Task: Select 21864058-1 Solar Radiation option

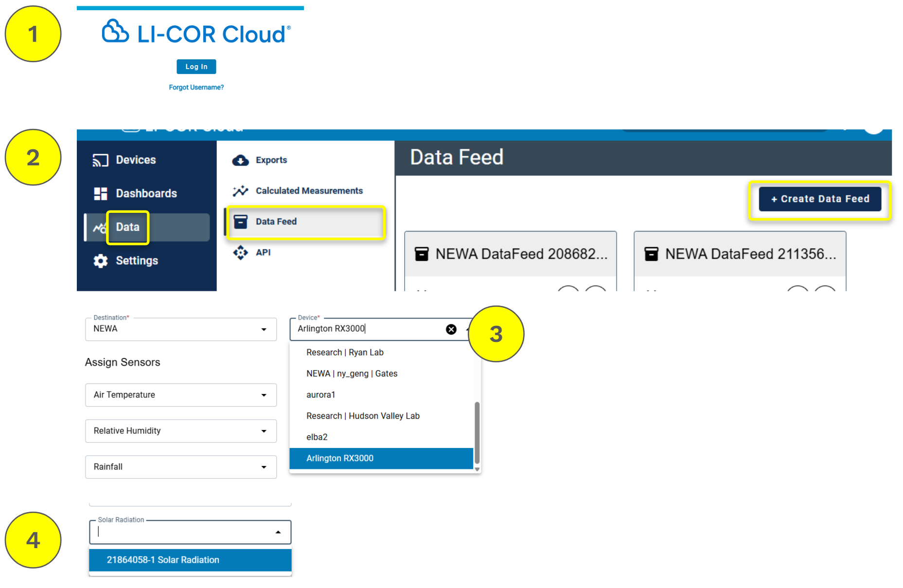Action: (190, 560)
